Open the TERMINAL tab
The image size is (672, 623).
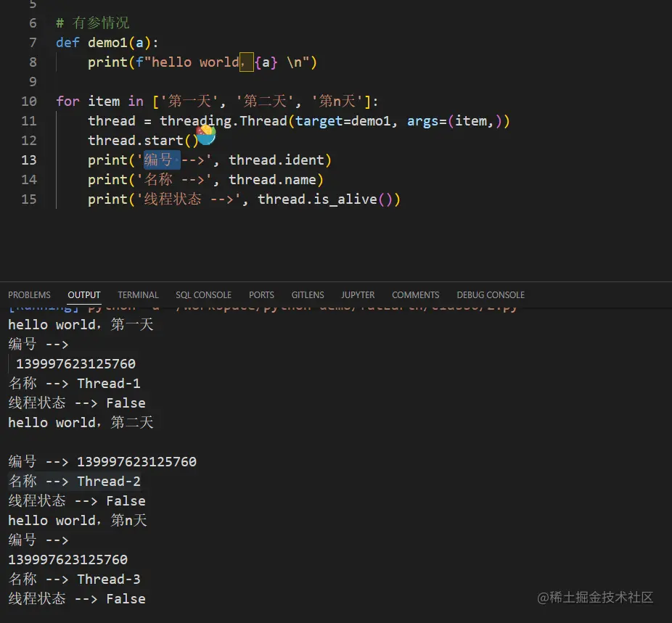tap(138, 295)
